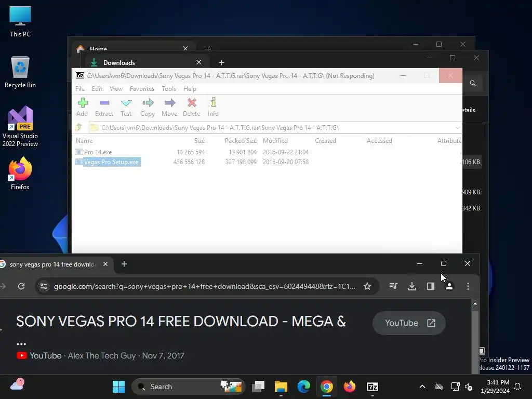The width and height of the screenshot is (532, 399).
Task: Bookmark this page with the star icon
Action: point(367,286)
